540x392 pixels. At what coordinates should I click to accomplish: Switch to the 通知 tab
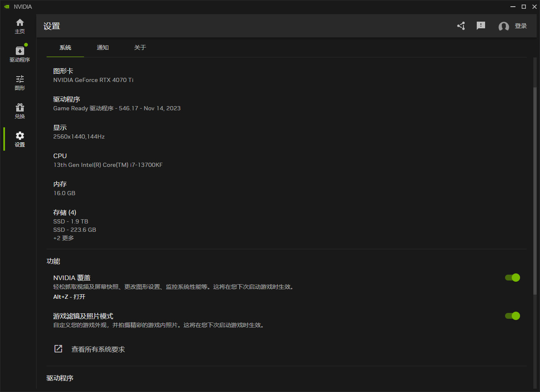click(103, 47)
